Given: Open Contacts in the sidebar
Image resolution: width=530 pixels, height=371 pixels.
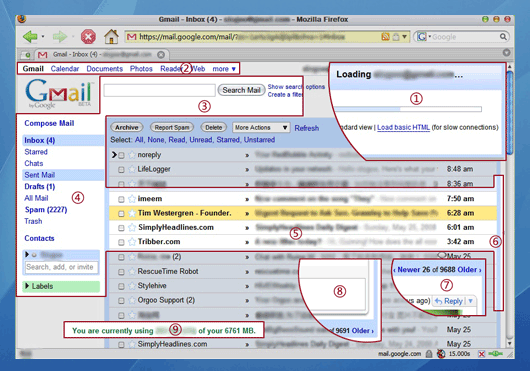Looking at the screenshot, I should 39,238.
